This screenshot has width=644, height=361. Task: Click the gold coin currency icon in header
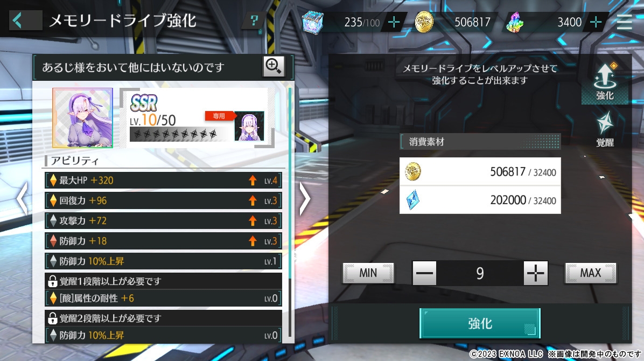[424, 22]
